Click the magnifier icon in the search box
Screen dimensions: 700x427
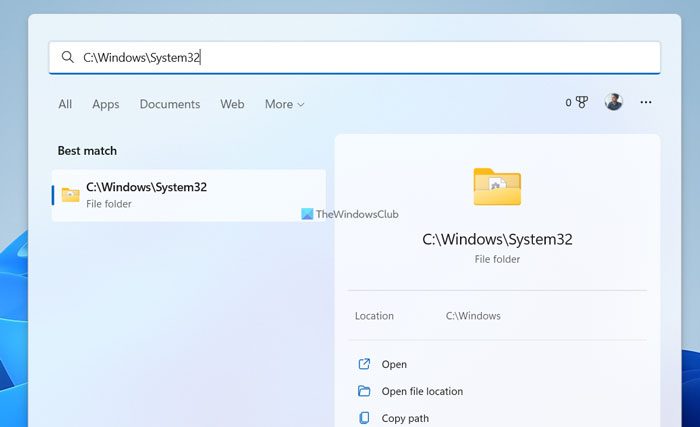pos(68,58)
